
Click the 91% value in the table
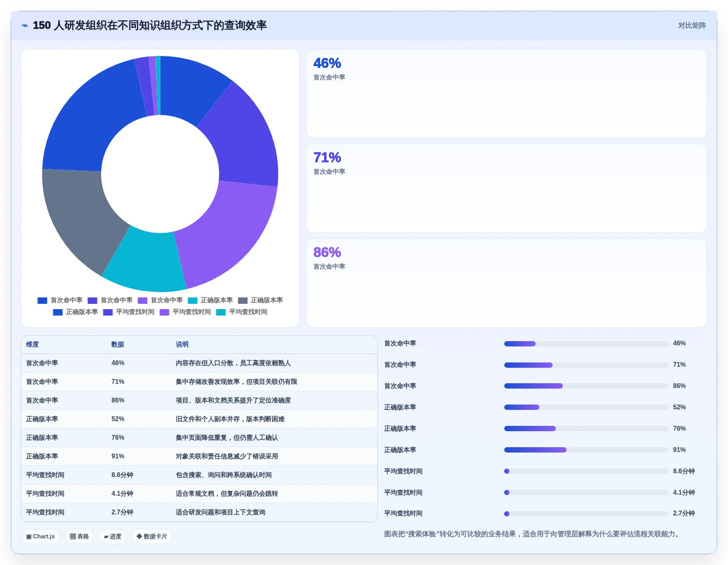(118, 456)
